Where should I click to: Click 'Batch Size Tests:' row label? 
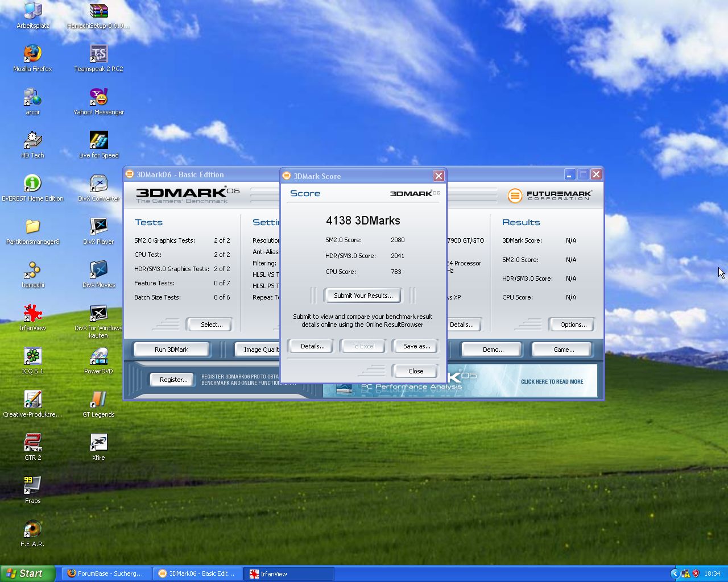(158, 297)
